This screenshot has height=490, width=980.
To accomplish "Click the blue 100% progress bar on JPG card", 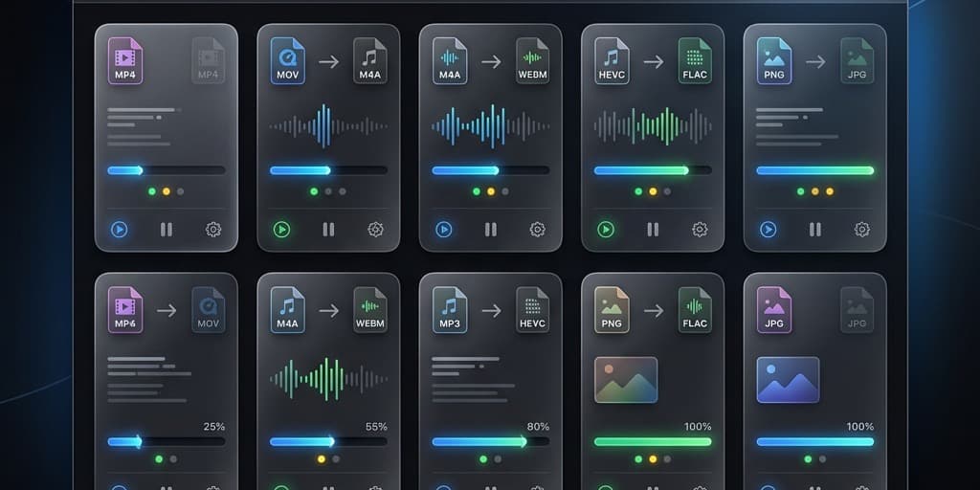I will pos(815,442).
